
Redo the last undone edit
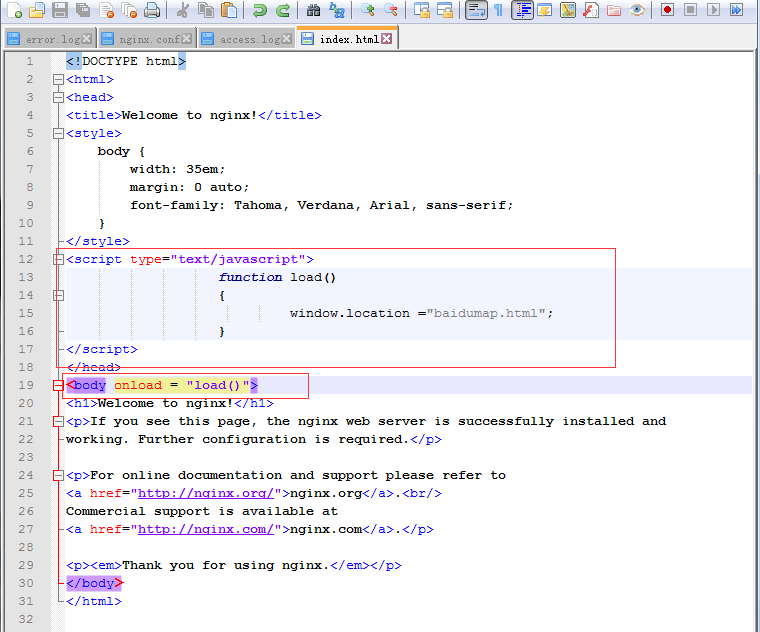click(x=283, y=10)
